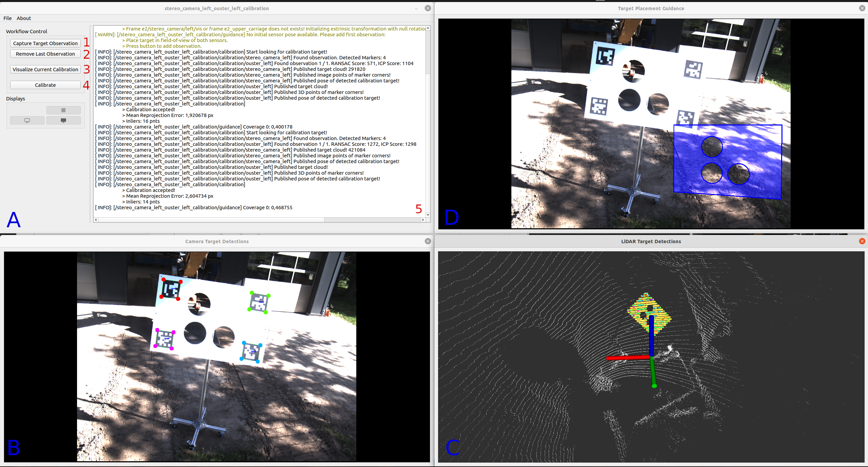Minimize the calibration main window
Viewport: 868px width, 467px height.
tap(416, 8)
